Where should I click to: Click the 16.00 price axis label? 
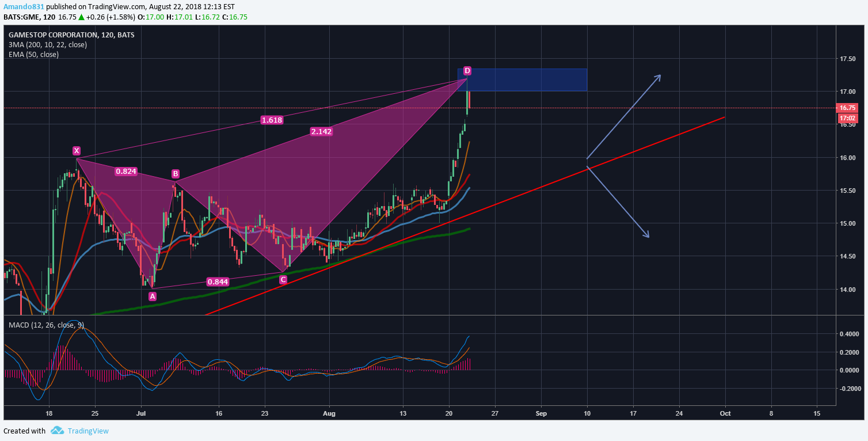click(848, 158)
